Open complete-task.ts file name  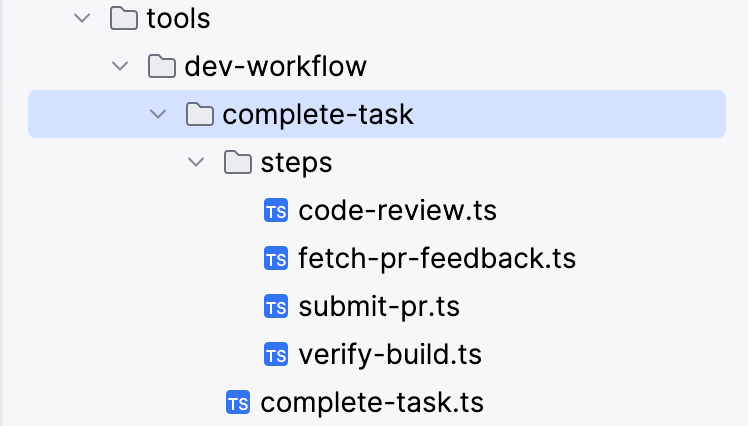click(372, 403)
